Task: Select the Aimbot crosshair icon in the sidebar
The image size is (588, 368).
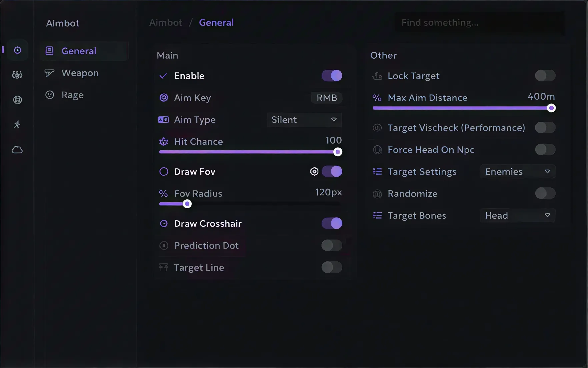Action: [17, 50]
